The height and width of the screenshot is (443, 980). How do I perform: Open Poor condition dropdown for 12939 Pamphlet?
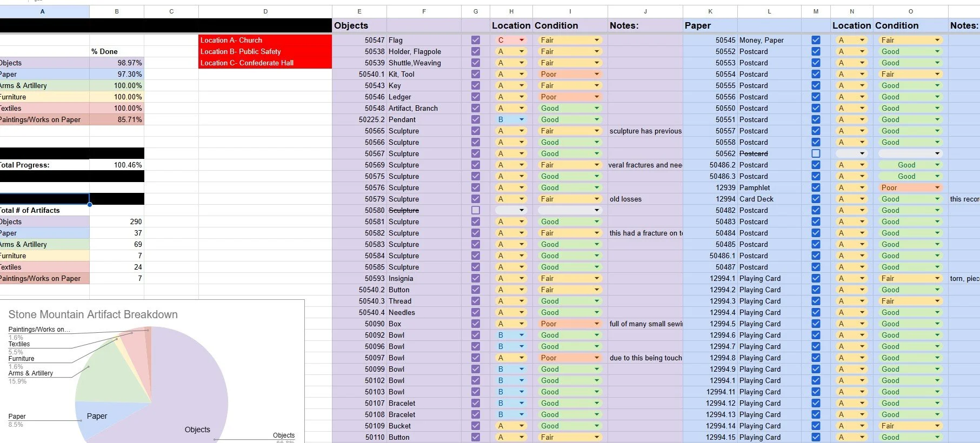tap(910, 187)
